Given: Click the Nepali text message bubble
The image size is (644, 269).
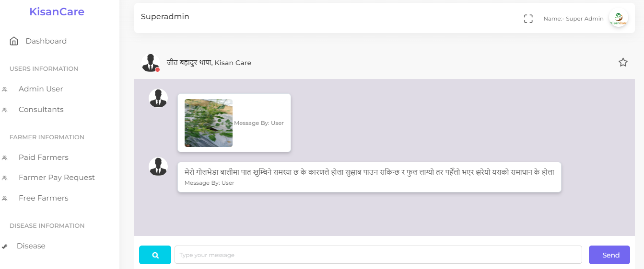Looking at the screenshot, I should point(369,177).
